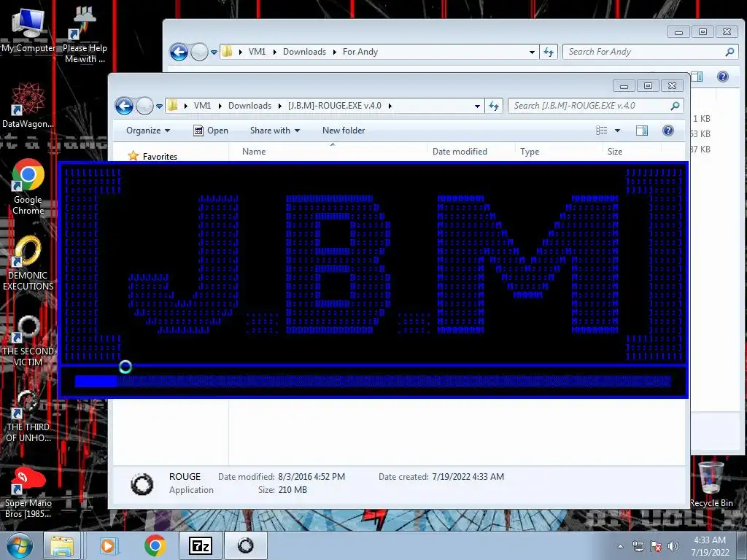This screenshot has height=560, width=747.
Task: Refresh the ROUGE.EXE folder window
Action: coord(494,106)
